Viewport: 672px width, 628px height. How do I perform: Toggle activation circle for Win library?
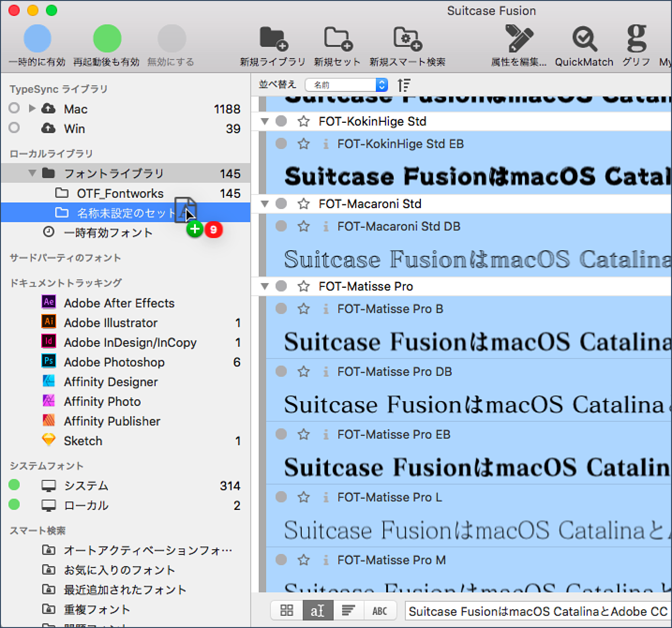point(15,127)
